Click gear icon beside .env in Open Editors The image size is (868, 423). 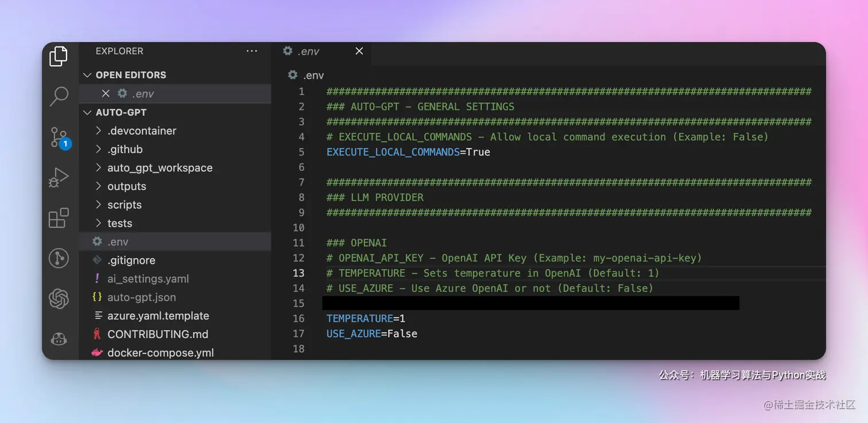coord(122,94)
